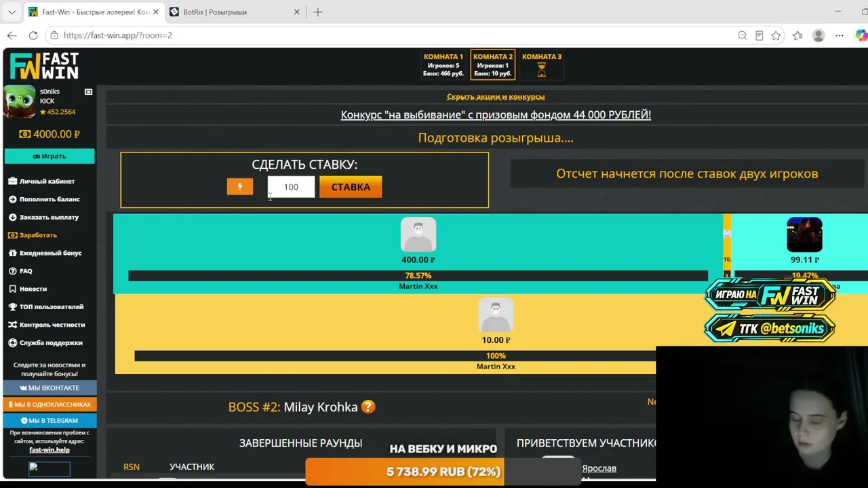Image resolution: width=868 pixels, height=488 pixels.
Task: Click the 5 738.99 RUB (72%) progress bar
Action: click(x=443, y=472)
